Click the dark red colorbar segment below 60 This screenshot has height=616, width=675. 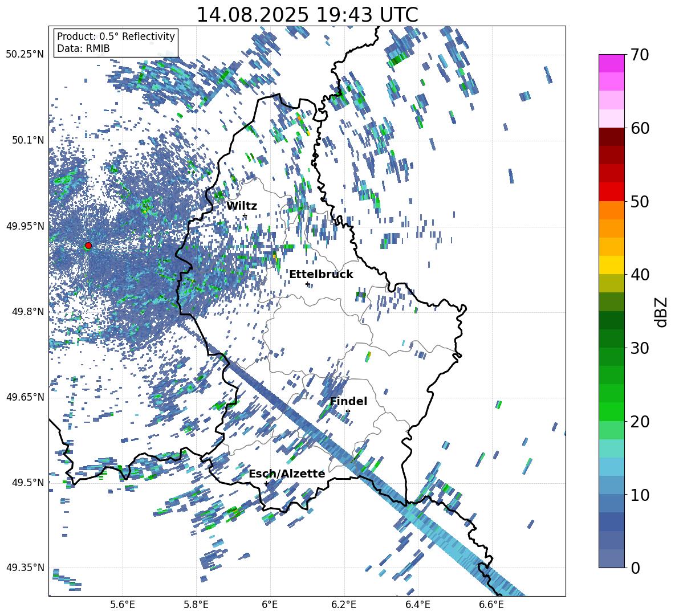coord(611,137)
